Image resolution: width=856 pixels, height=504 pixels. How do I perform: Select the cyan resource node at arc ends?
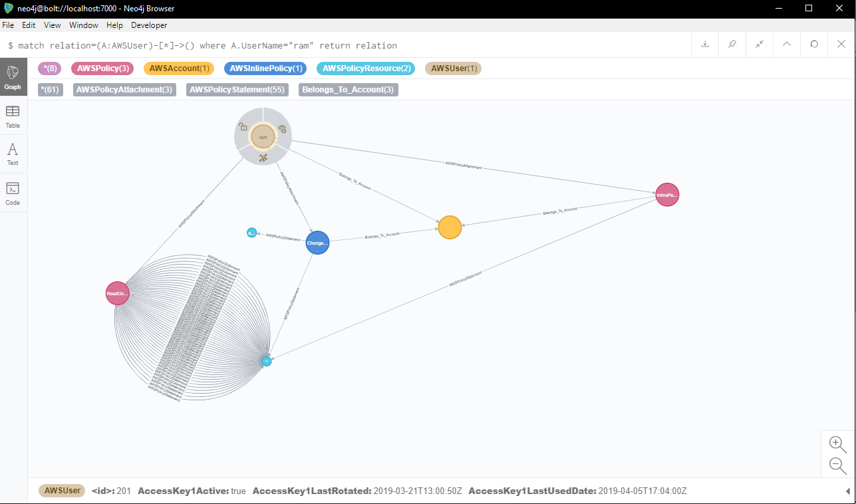pos(266,361)
